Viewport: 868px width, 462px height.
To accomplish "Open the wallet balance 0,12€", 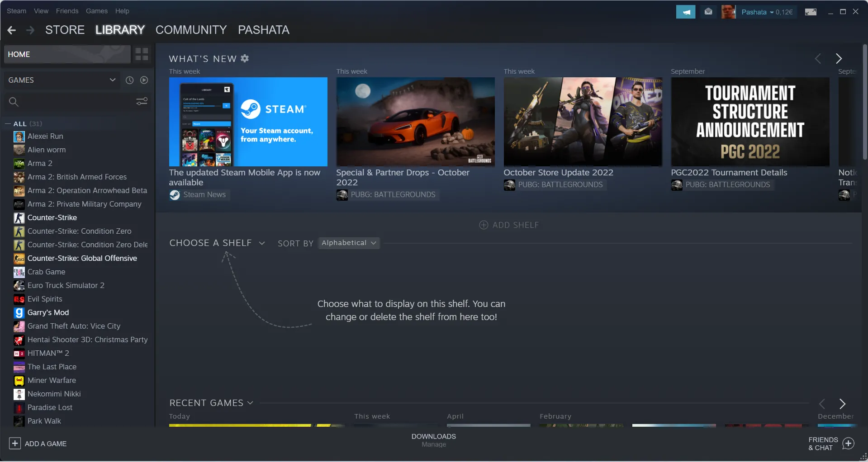I will [784, 12].
